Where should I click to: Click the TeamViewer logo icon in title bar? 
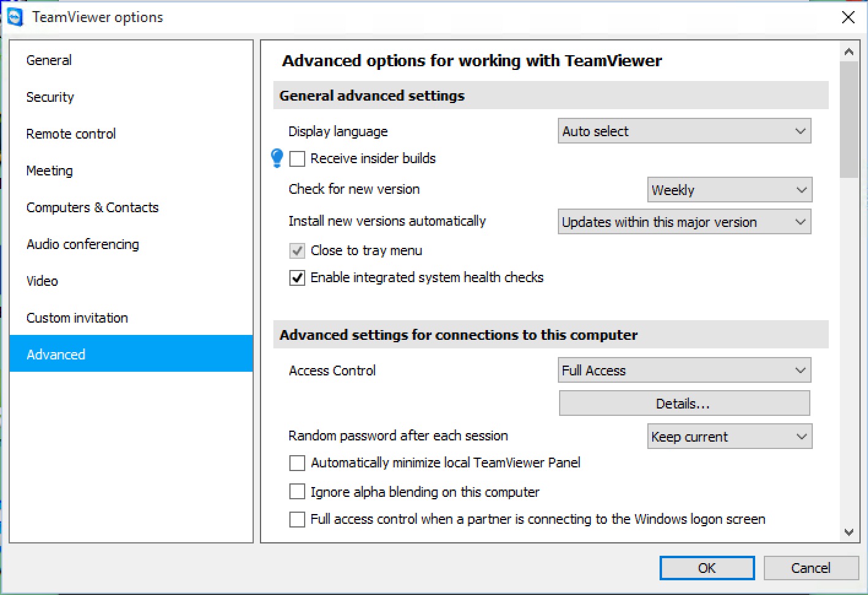point(15,17)
